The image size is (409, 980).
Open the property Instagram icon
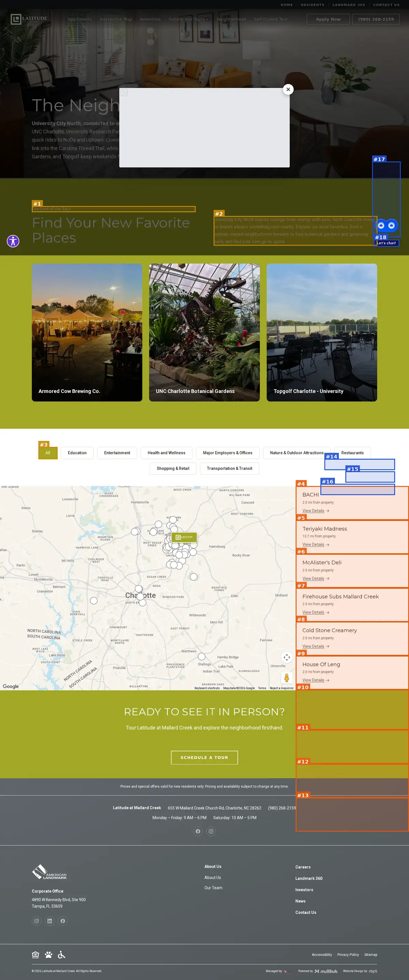[211, 831]
